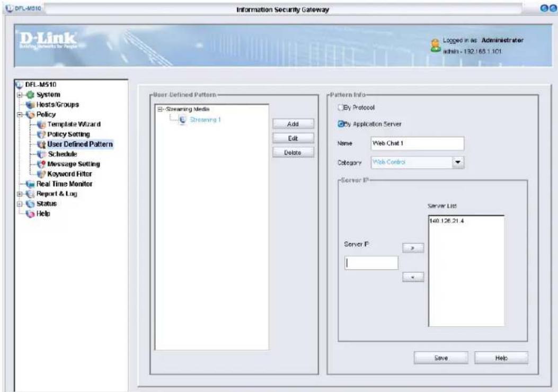The image size is (558, 392).
Task: Click the Keyword Filter icon
Action: pos(42,174)
